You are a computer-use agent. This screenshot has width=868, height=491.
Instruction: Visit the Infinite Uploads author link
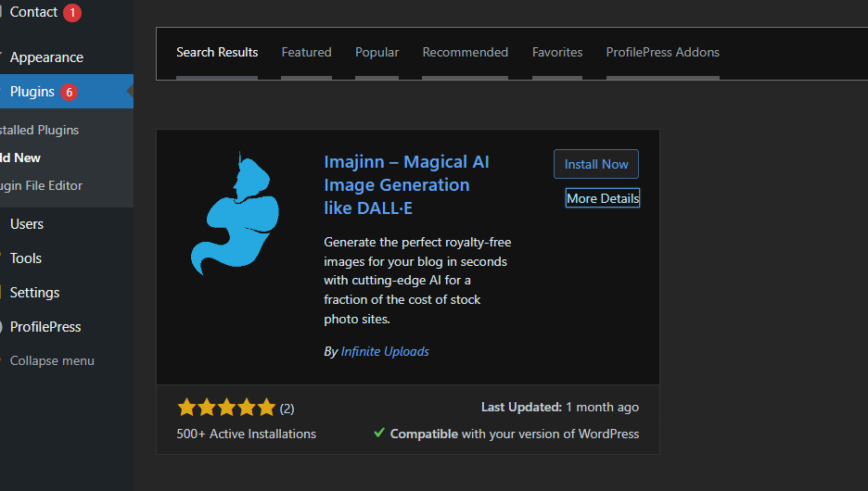click(385, 351)
